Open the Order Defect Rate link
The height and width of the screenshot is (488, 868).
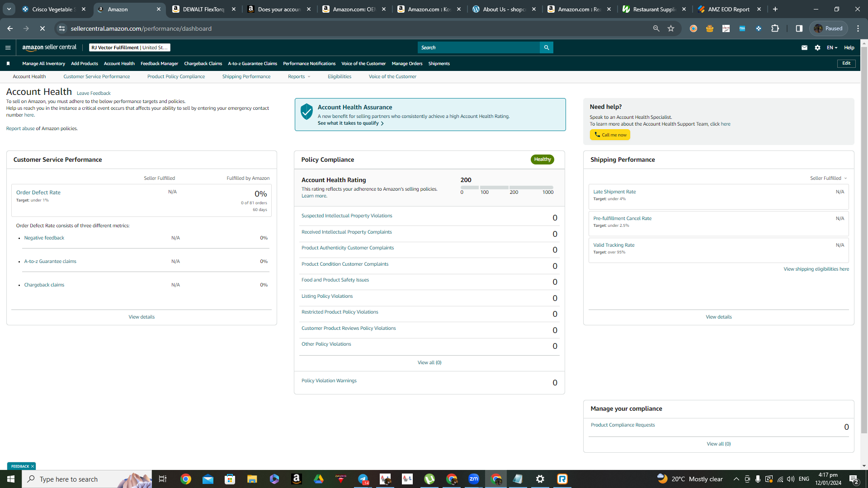[x=38, y=192]
